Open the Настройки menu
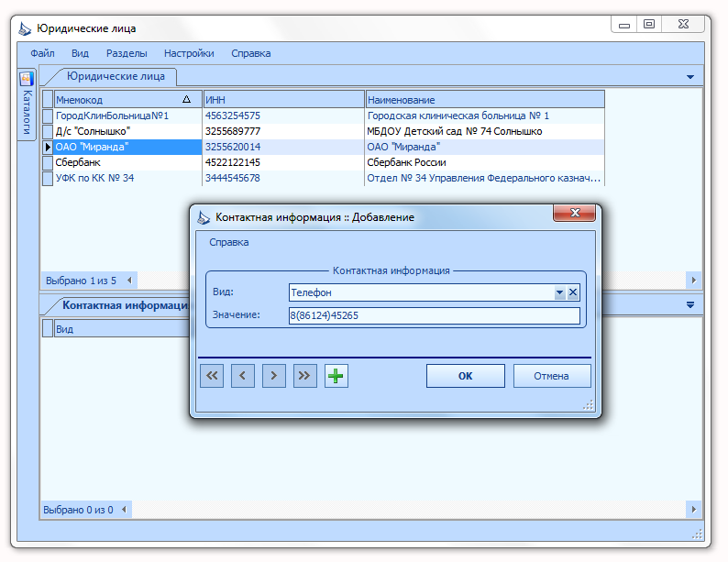 click(x=189, y=53)
